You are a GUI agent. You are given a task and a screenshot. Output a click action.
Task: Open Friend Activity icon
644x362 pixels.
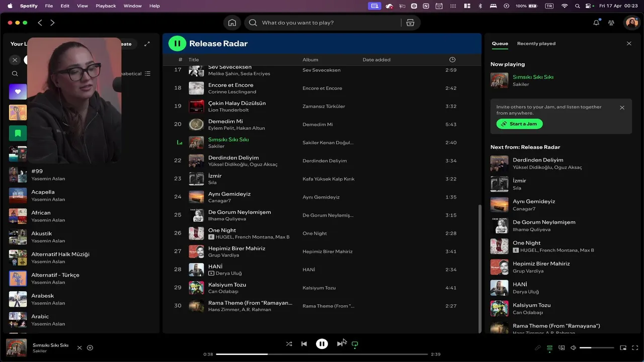[611, 23]
